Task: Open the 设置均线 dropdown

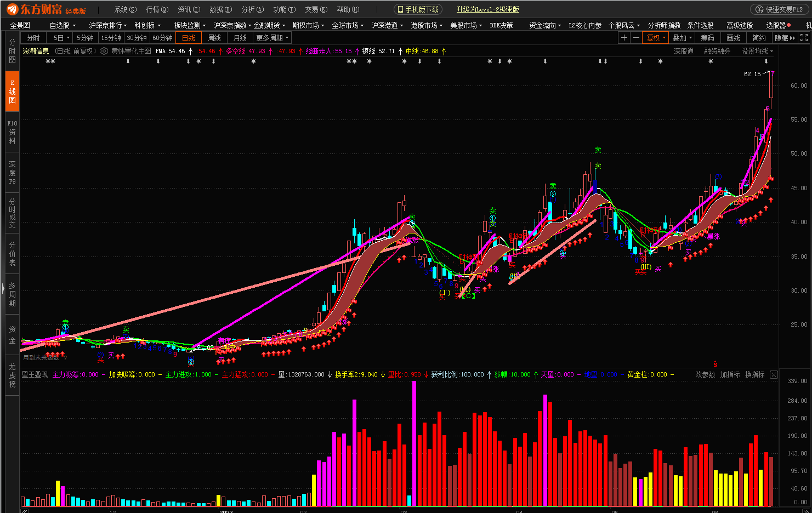Action: (x=757, y=51)
